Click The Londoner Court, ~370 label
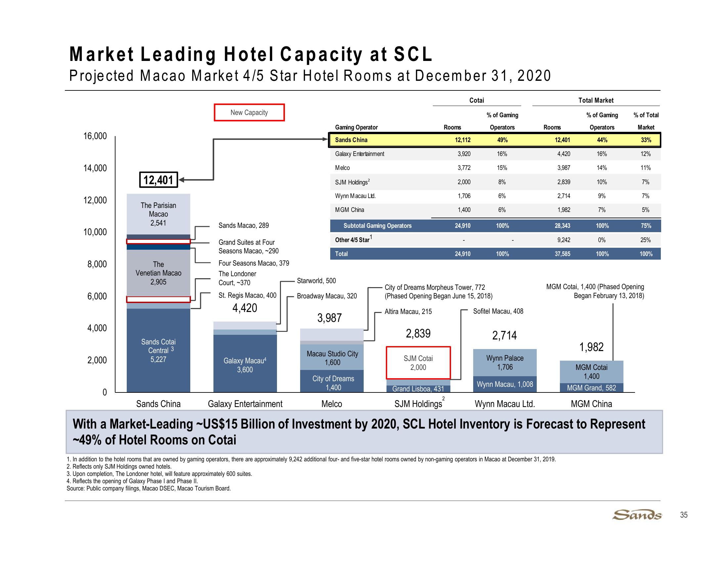728x563 pixels. pyautogui.click(x=237, y=278)
